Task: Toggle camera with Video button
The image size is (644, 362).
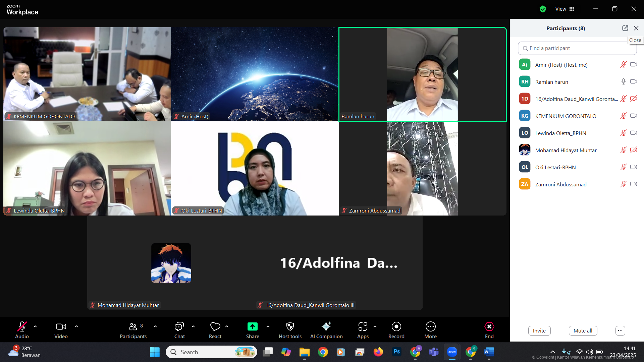Action: coord(61,326)
